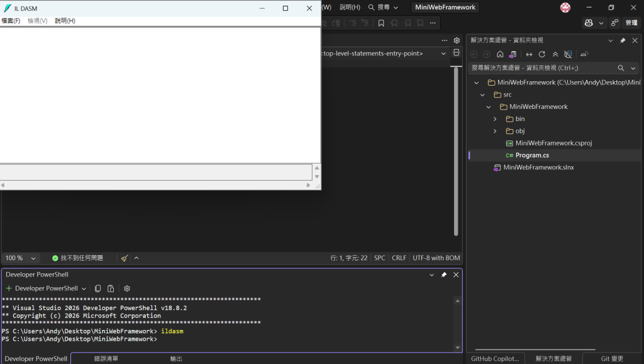Open the 說明(H) menu in Visual Studio

(x=350, y=8)
